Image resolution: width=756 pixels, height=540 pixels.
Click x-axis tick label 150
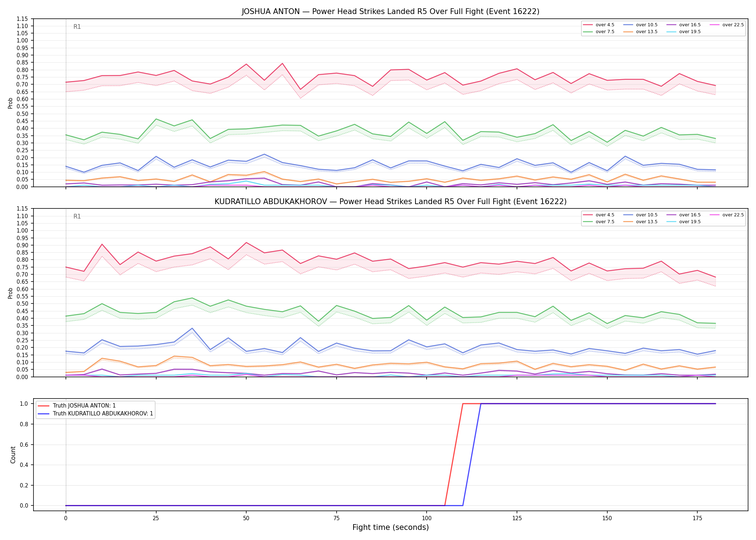(607, 518)
